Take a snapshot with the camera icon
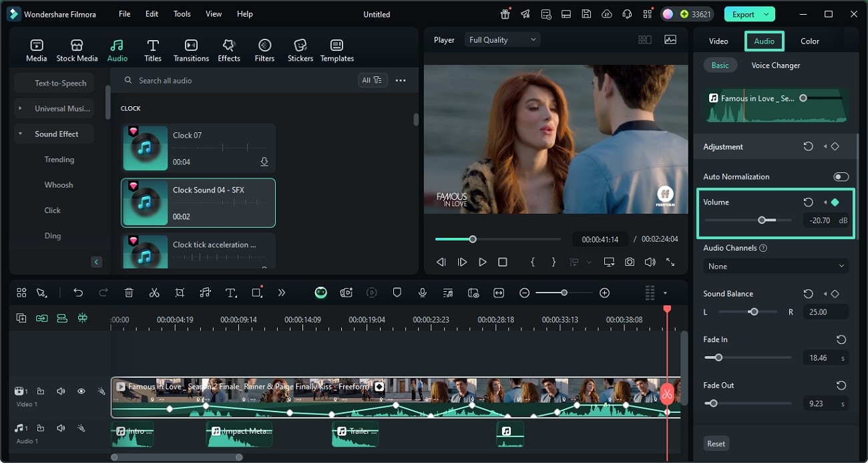Screen dimensions: 868x463 point(630,263)
